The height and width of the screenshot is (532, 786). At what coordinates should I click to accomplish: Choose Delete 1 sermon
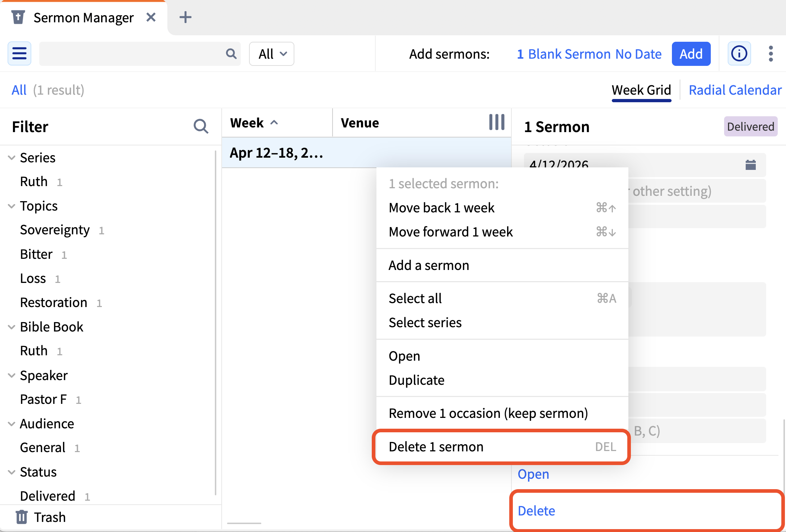pos(502,447)
